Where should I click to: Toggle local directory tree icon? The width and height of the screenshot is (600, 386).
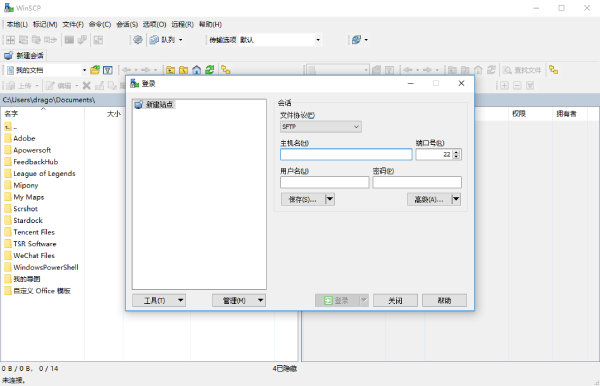[x=226, y=70]
